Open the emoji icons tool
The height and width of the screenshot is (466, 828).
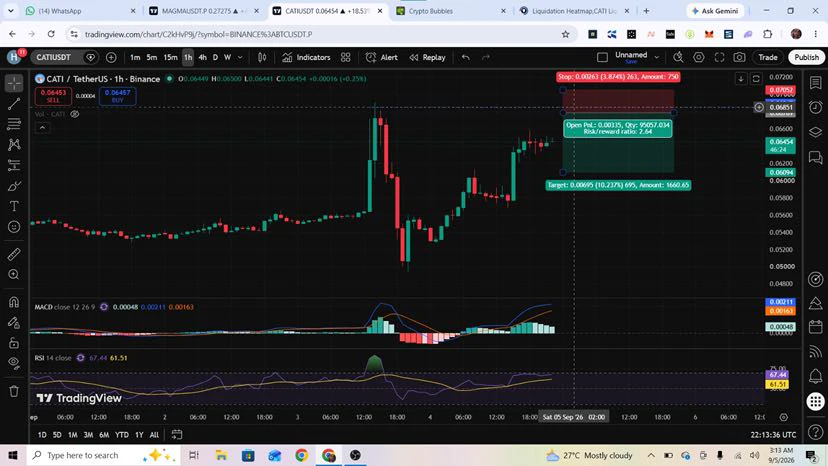coord(14,227)
